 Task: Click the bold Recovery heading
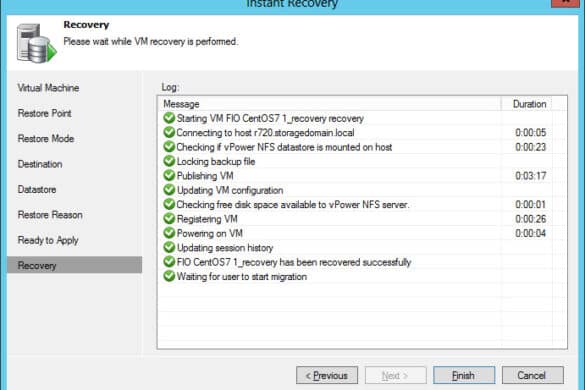(86, 25)
